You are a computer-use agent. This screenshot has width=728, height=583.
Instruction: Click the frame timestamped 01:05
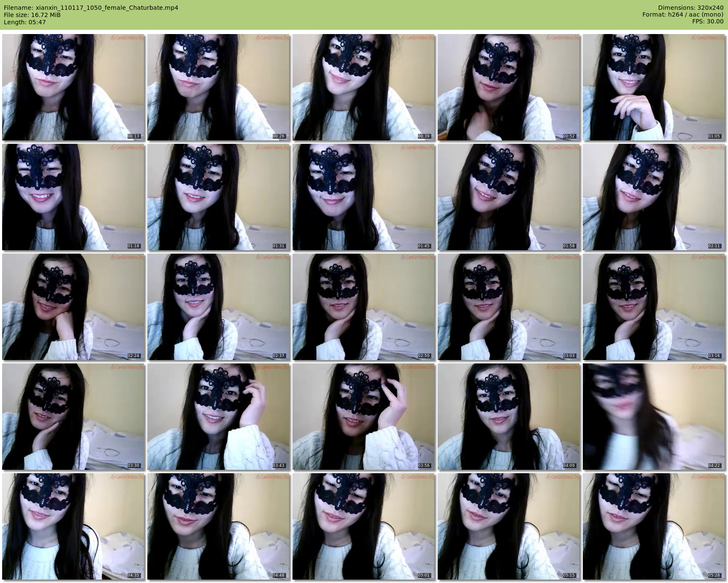tap(654, 87)
